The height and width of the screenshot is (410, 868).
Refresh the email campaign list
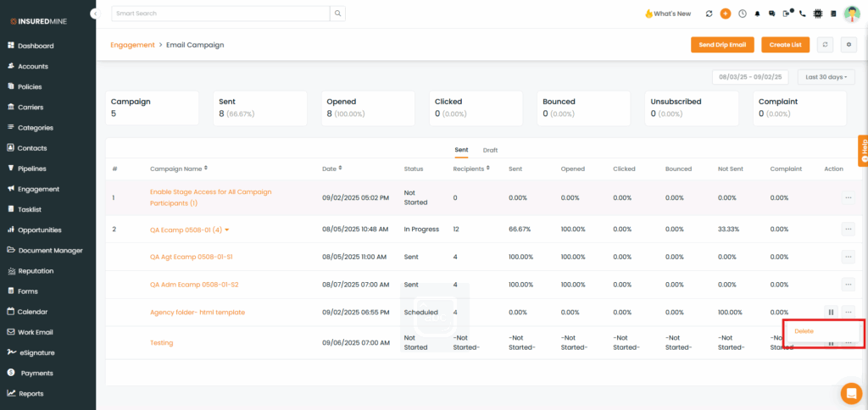coord(826,45)
